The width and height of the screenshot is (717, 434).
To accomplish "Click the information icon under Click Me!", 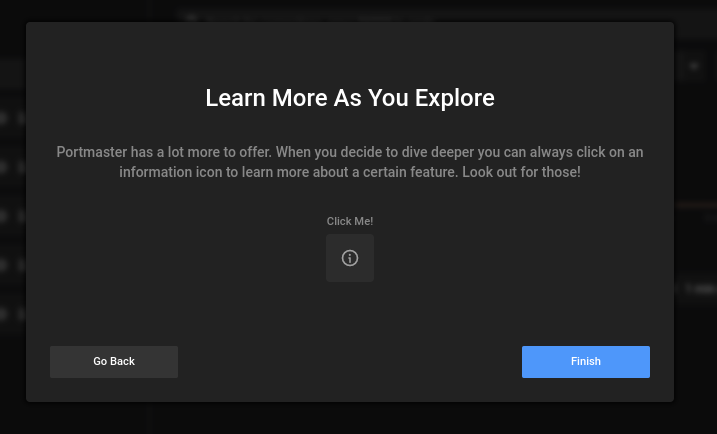I will (350, 258).
